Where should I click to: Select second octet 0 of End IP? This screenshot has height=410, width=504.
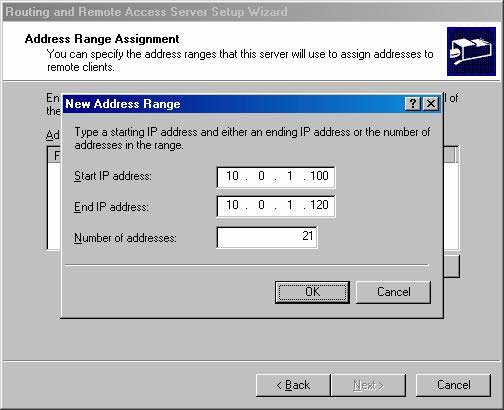pyautogui.click(x=261, y=205)
